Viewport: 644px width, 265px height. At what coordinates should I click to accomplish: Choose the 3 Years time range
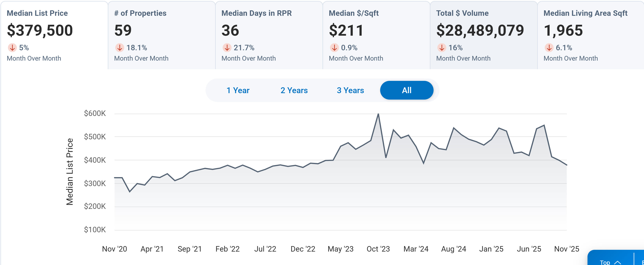click(x=350, y=90)
